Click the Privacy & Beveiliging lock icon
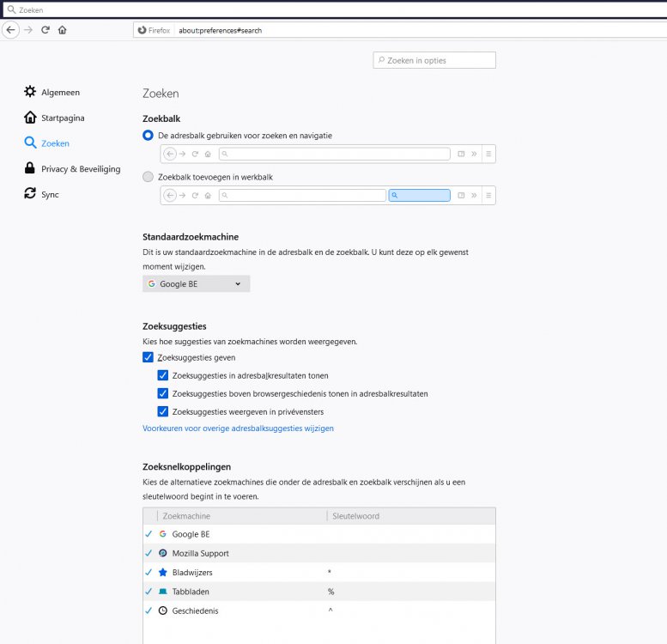667x644 pixels. 30,168
